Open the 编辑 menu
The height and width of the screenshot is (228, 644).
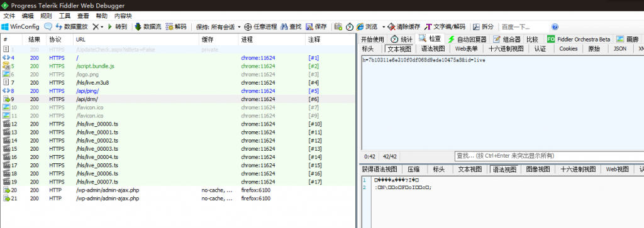tap(28, 16)
